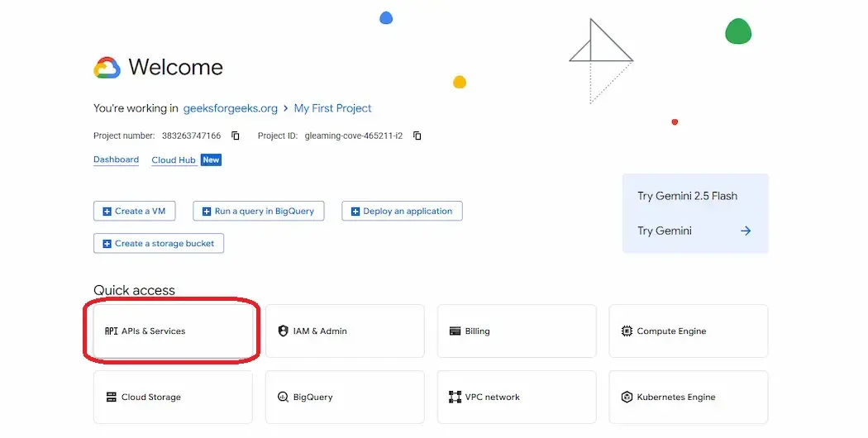Click the plus icon in Create a VM
The height and width of the screenshot is (438, 868).
click(107, 212)
